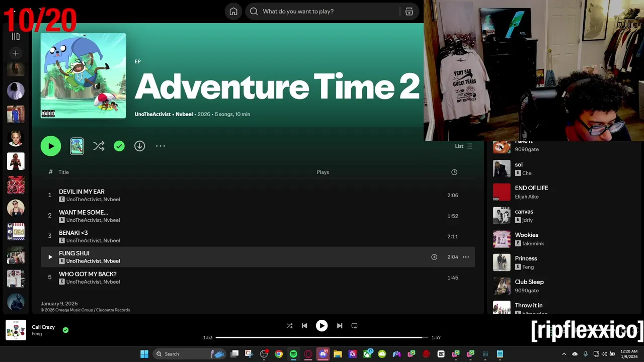Open Discord from the taskbar
The height and width of the screenshot is (362, 644).
(323, 354)
